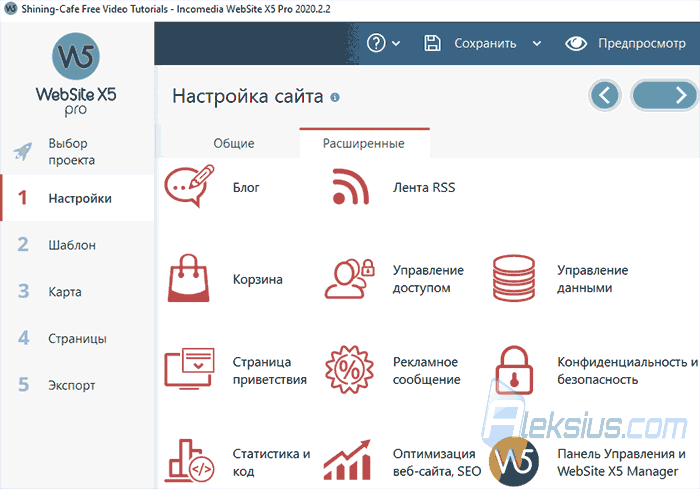The image size is (700, 489).
Task: Open Корзина settings label
Action: [258, 279]
